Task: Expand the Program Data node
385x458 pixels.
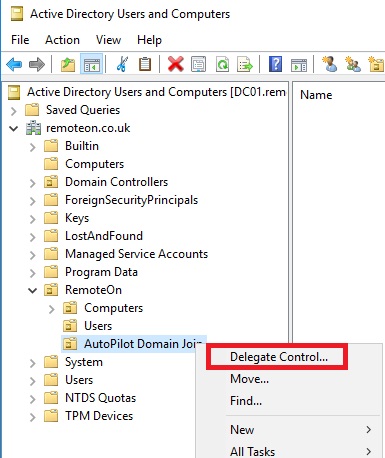Action: pos(32,273)
